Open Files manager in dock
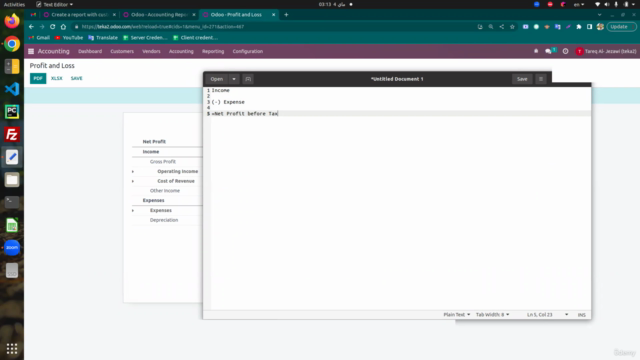640x360 pixels. pos(12,180)
